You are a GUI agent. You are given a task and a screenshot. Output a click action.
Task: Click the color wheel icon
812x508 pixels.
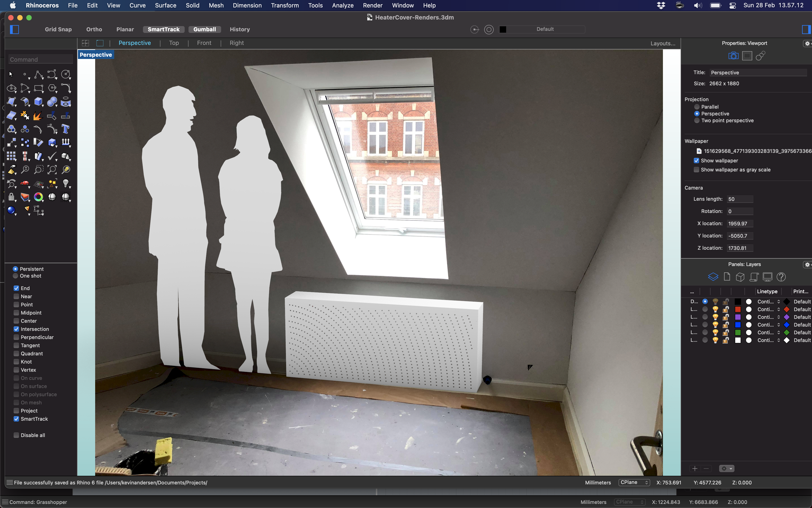coord(39,197)
